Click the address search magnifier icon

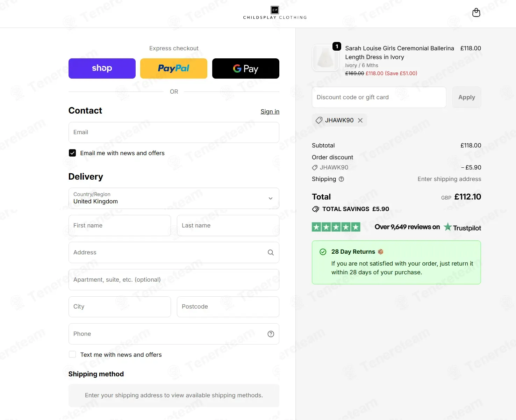(x=271, y=253)
